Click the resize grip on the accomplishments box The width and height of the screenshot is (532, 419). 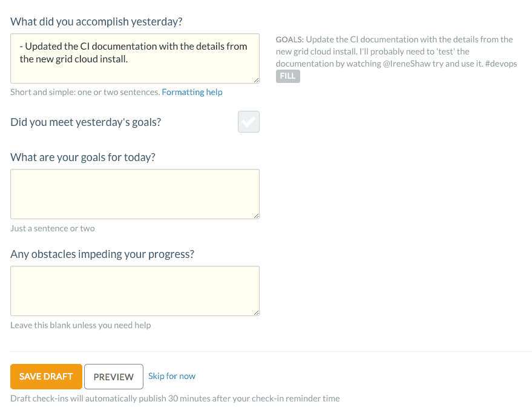257,81
